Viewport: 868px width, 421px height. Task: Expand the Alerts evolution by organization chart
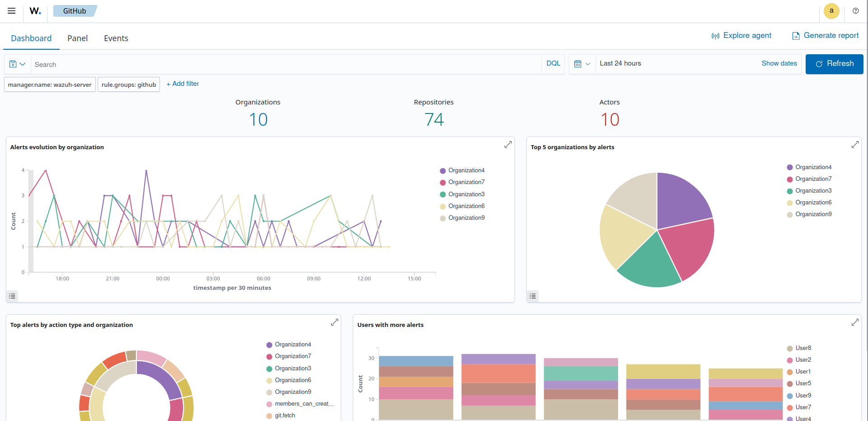point(508,145)
